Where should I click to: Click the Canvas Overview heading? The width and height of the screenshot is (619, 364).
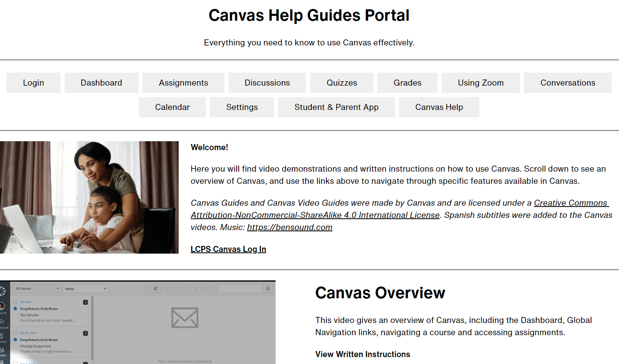[380, 293]
